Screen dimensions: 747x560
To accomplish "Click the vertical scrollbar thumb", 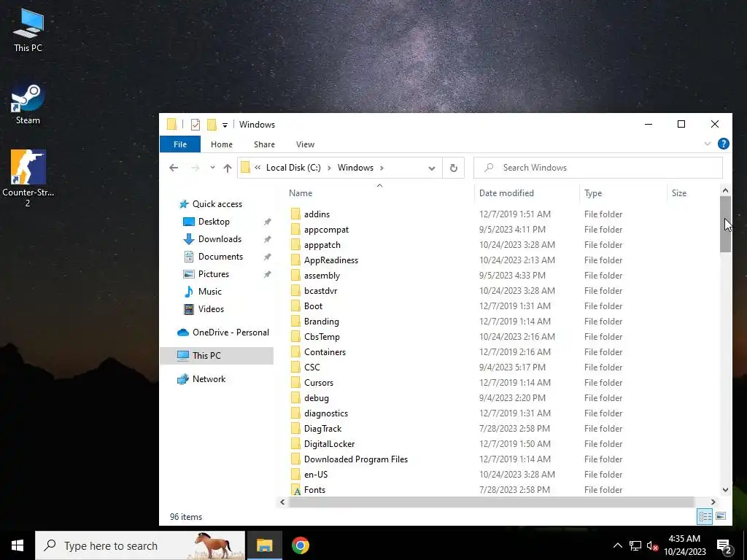I will (725, 225).
